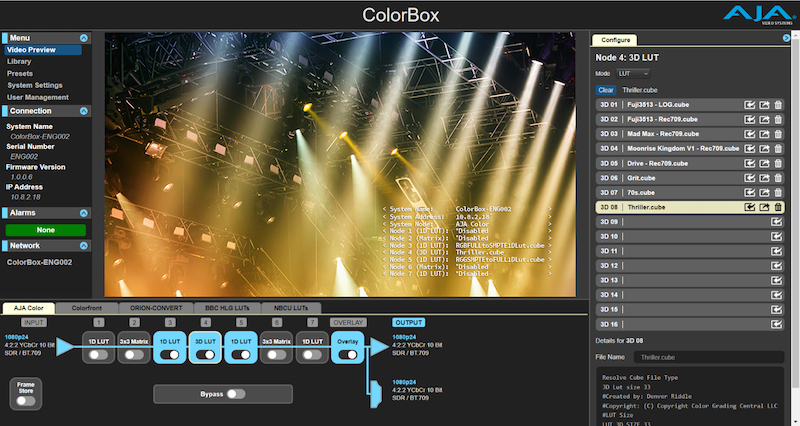Switch to the NBCU LUTs tab
This screenshot has width=800, height=426.
[291, 308]
